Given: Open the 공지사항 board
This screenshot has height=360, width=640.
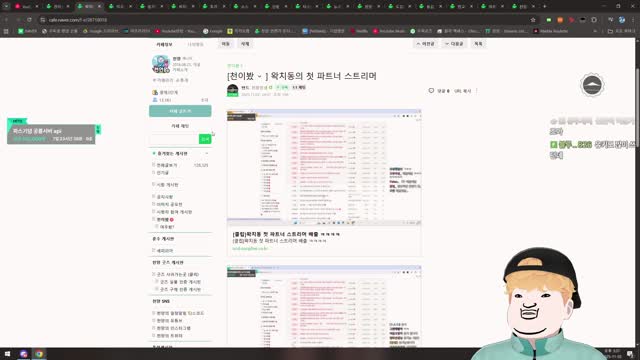Looking at the screenshot, I should click(165, 197).
